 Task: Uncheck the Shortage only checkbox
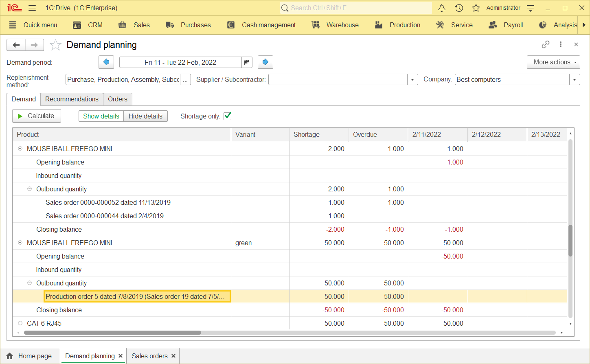click(228, 116)
